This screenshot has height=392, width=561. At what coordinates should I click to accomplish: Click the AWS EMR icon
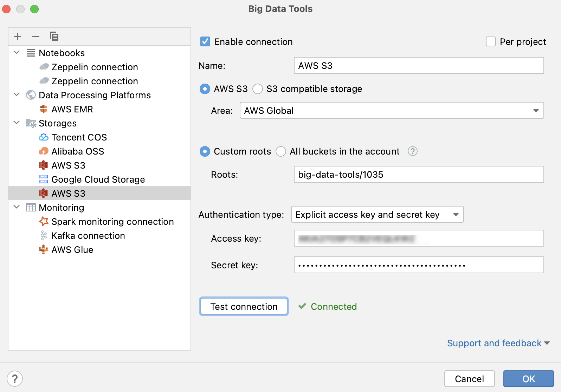click(x=44, y=109)
